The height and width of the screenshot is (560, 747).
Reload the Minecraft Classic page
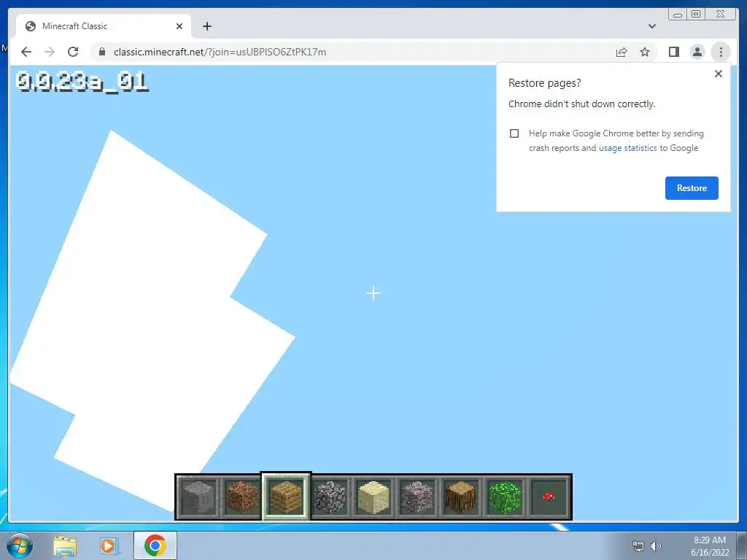point(73,52)
